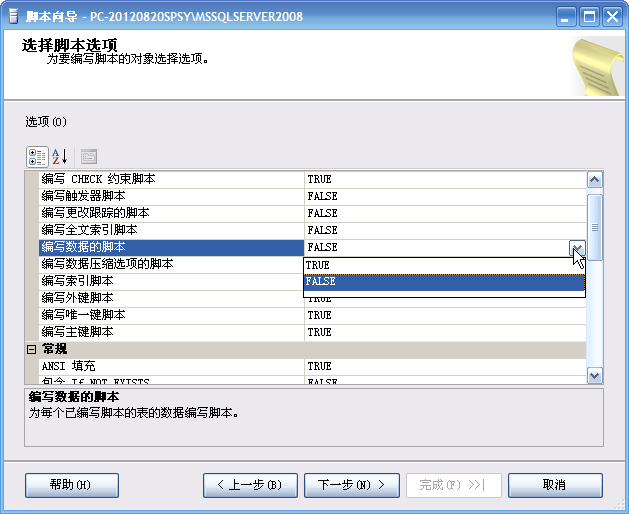Screen dimensions: 629x514
Task: Select the 编写数据压缩选项的脚本 row
Action: coord(172,264)
